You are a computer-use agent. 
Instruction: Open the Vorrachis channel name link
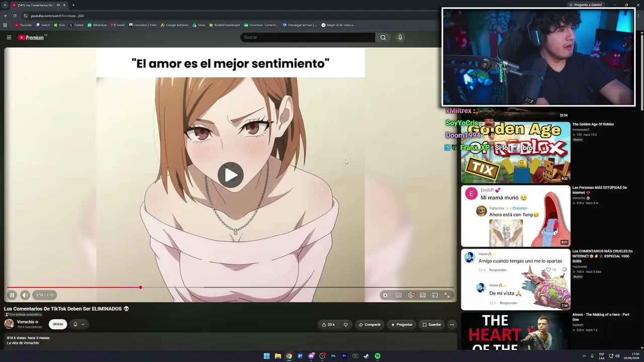(x=26, y=322)
